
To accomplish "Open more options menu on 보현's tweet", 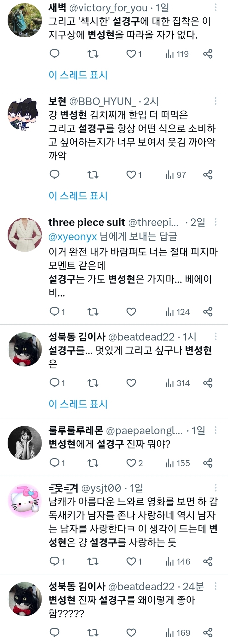I will 216,101.
